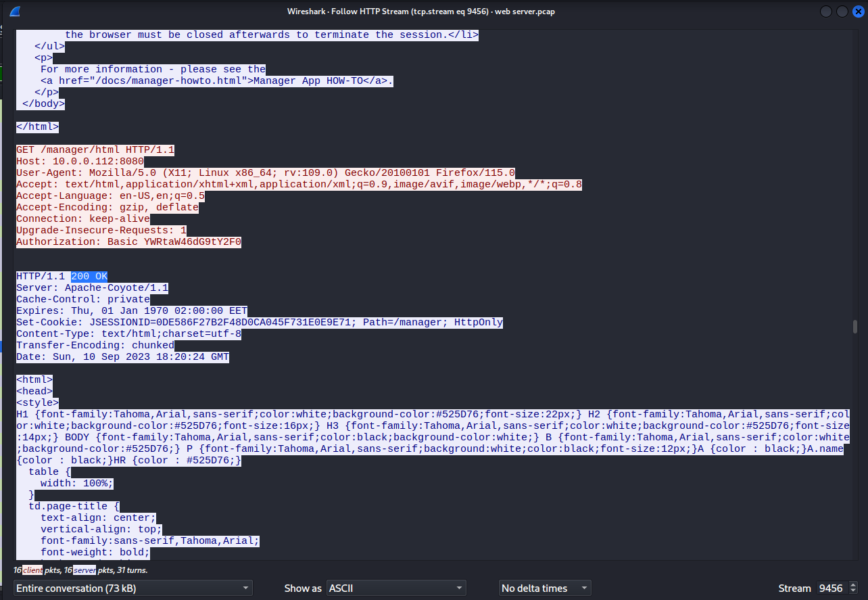The width and height of the screenshot is (868, 600).
Task: Click the Authorization: Basic header line
Action: 128,241
